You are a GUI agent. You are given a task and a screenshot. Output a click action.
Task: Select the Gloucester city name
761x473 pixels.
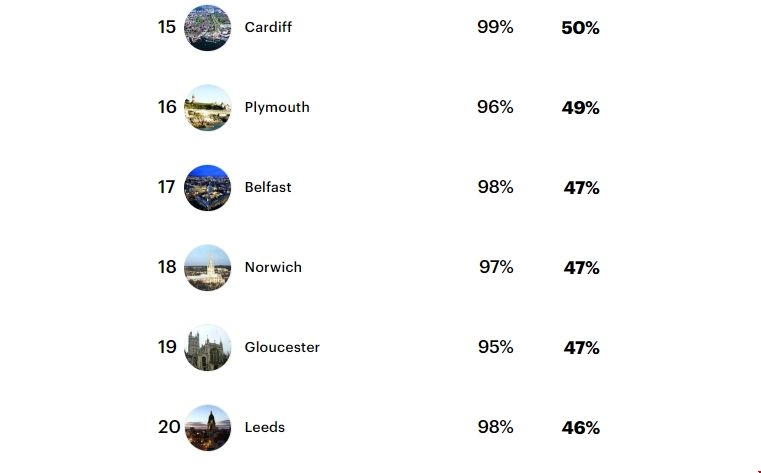click(x=282, y=348)
